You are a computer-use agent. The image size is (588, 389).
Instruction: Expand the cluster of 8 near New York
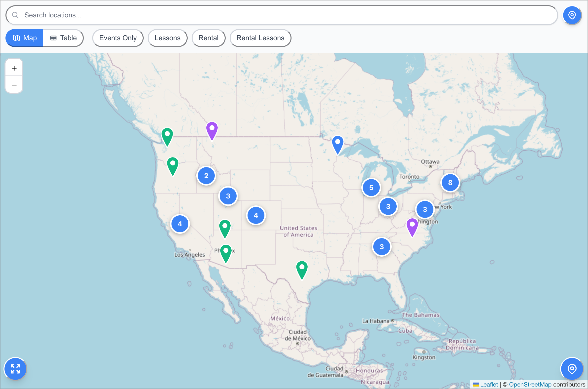(x=450, y=183)
